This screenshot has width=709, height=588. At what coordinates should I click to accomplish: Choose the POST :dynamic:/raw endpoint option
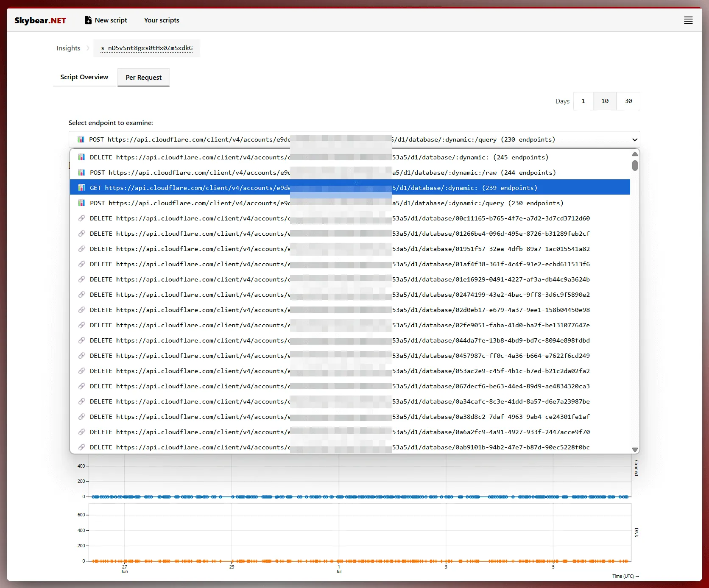297,172
